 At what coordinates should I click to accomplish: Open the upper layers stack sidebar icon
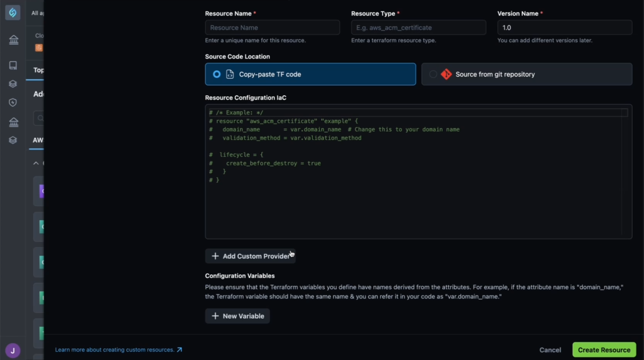click(x=13, y=84)
